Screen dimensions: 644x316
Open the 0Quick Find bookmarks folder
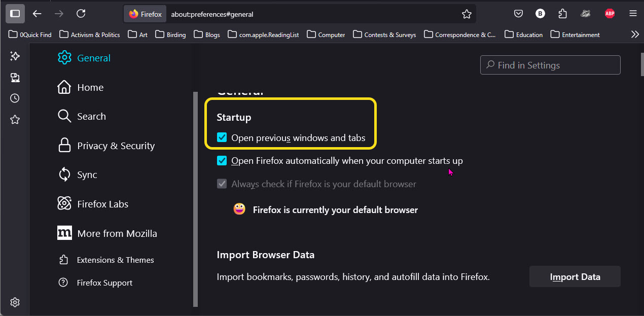coord(30,34)
